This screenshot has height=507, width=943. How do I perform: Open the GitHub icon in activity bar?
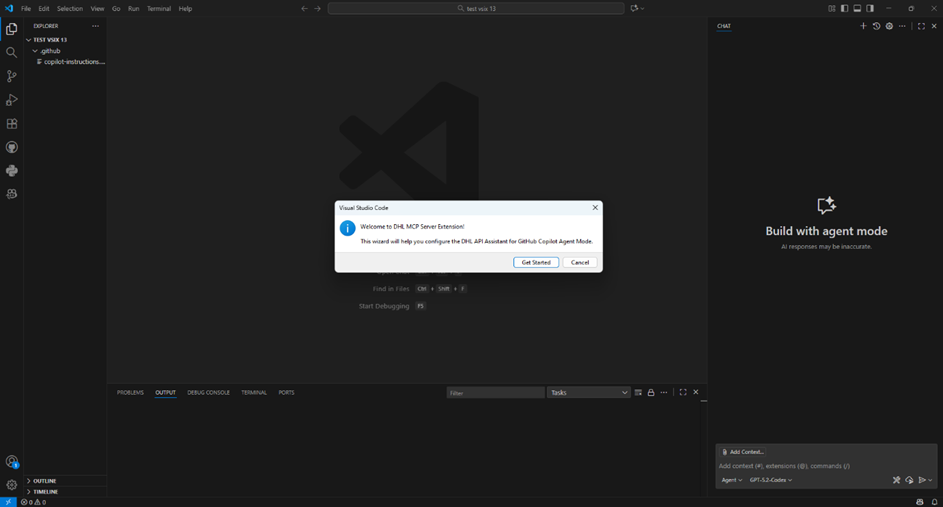(x=12, y=147)
